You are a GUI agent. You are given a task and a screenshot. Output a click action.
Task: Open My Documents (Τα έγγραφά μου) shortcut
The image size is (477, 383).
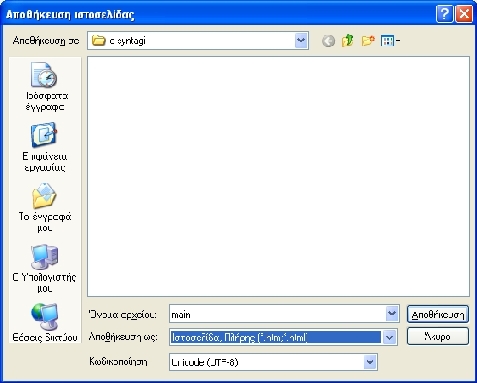click(x=45, y=207)
